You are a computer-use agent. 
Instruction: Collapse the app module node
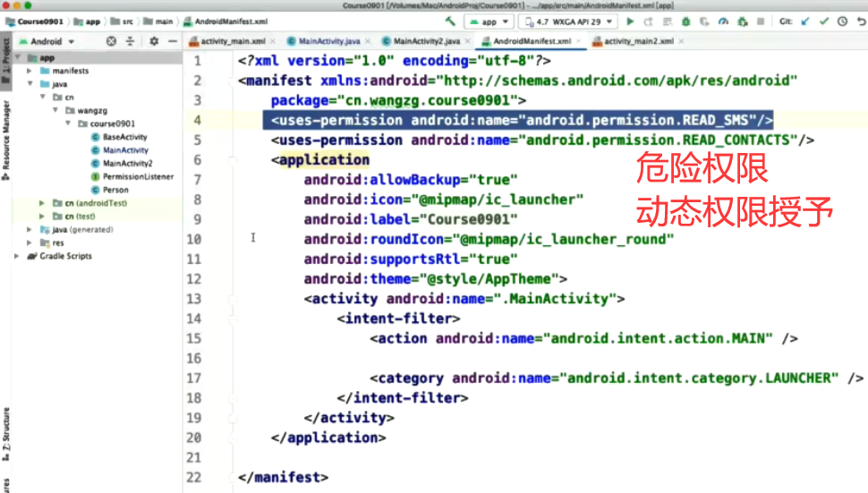[x=17, y=57]
